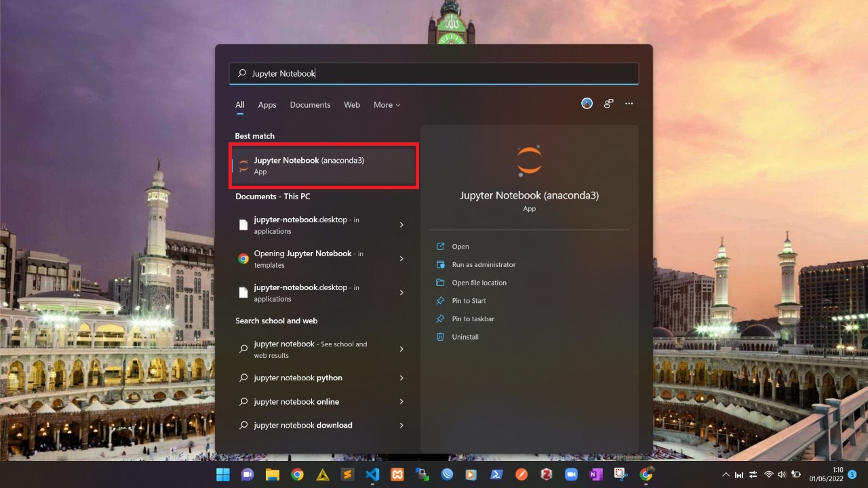868x488 pixels.
Task: Show hidden system tray icons
Action: click(726, 474)
